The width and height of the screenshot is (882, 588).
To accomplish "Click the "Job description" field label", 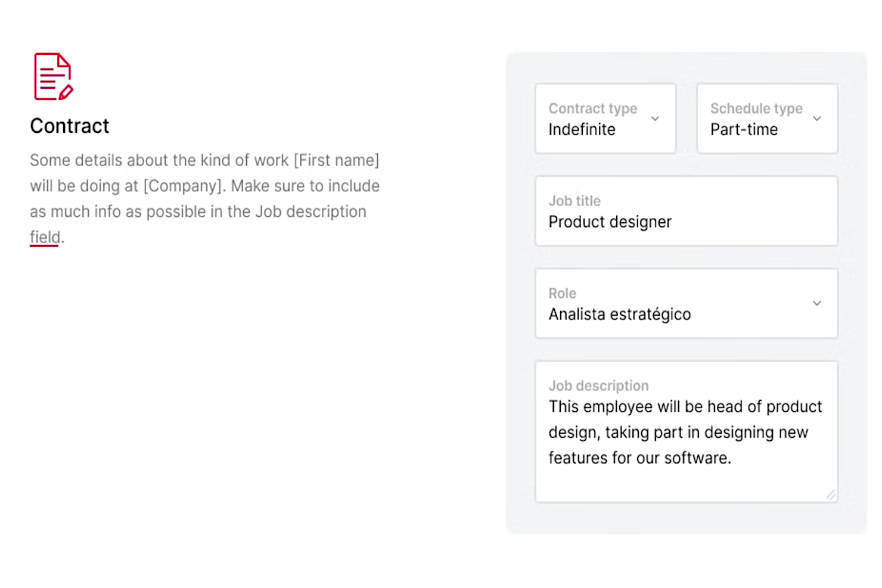I will point(598,385).
